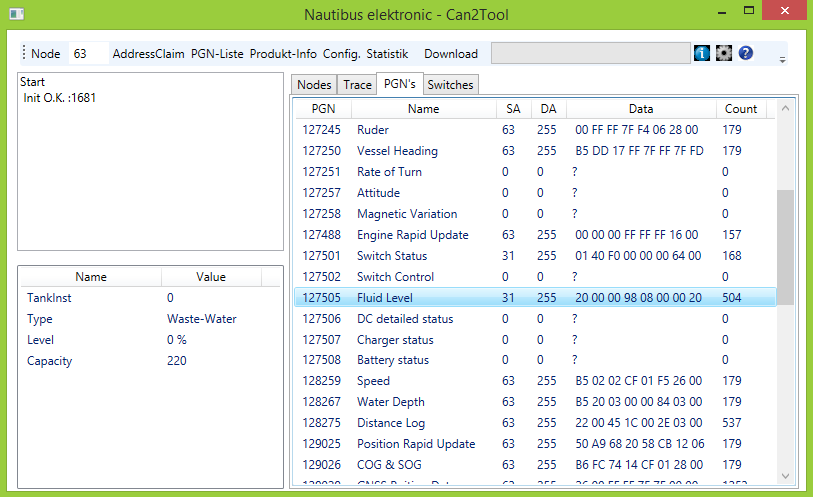Switch to the Nodes tab

[x=314, y=85]
